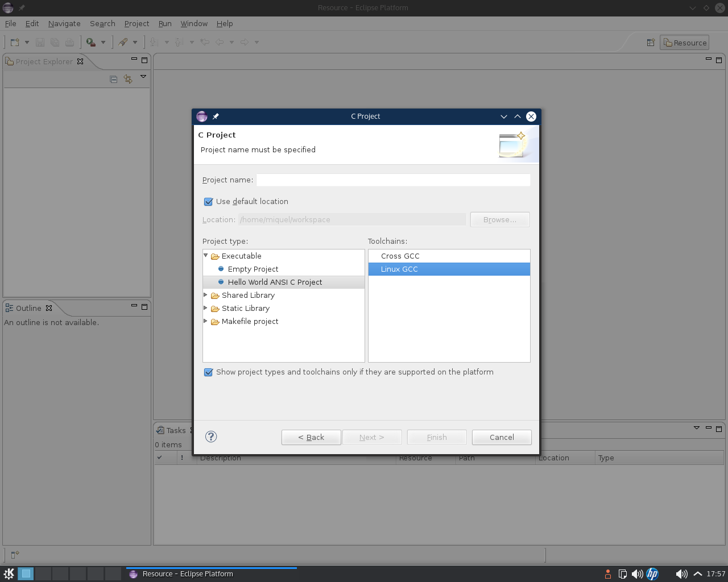Open the KDE application launcher
Viewport: 728px width, 582px height.
[9, 573]
